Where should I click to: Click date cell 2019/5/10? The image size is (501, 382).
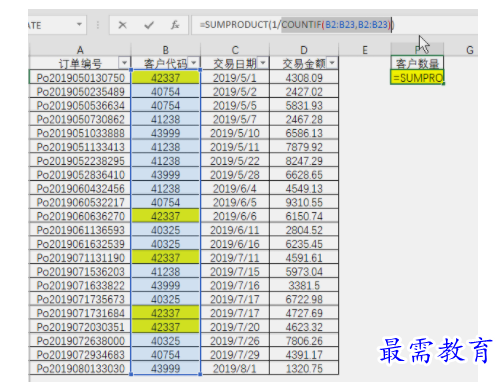235,133
